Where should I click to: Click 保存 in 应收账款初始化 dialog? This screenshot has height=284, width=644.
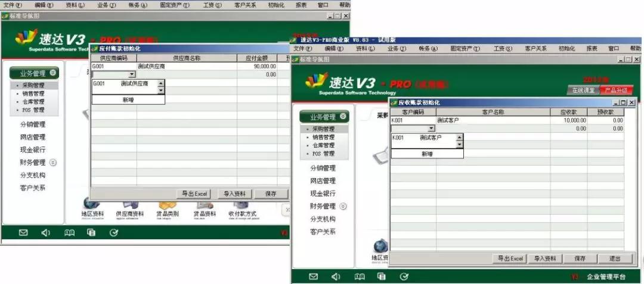pyautogui.click(x=580, y=258)
